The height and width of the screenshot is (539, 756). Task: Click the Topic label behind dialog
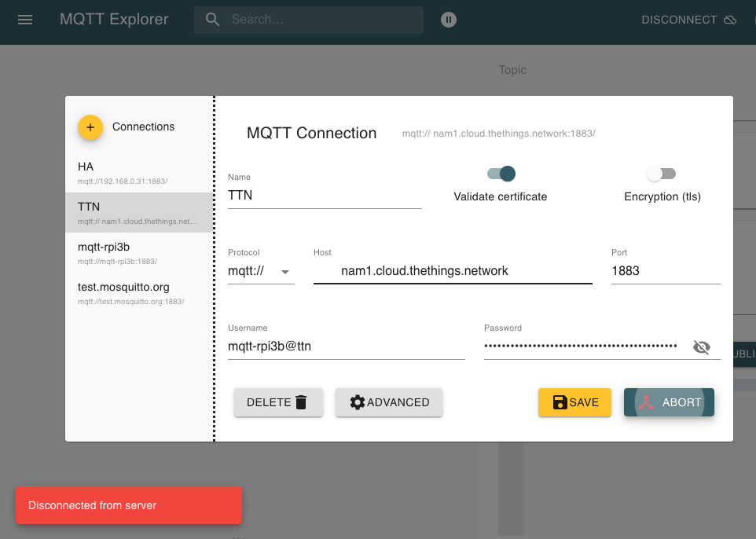click(x=512, y=70)
